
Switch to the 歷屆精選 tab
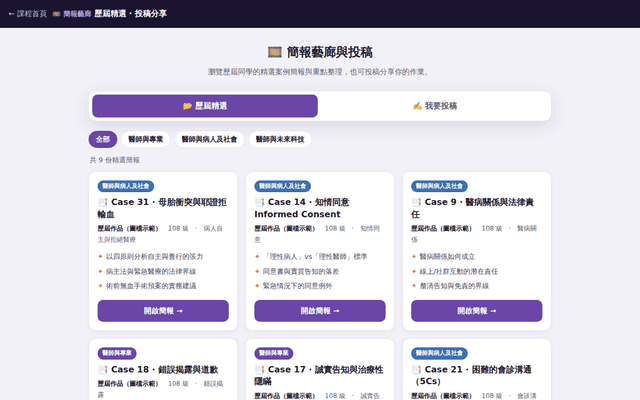[x=205, y=106]
